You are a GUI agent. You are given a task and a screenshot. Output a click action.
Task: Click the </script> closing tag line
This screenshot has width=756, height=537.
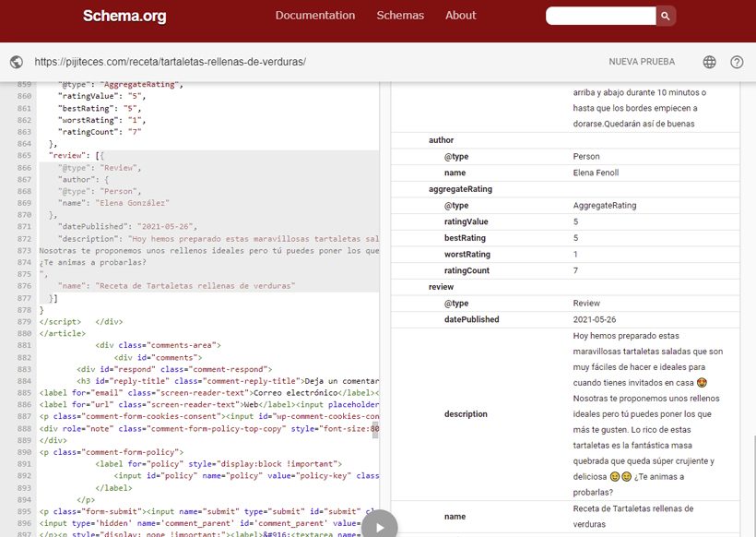[60, 321]
